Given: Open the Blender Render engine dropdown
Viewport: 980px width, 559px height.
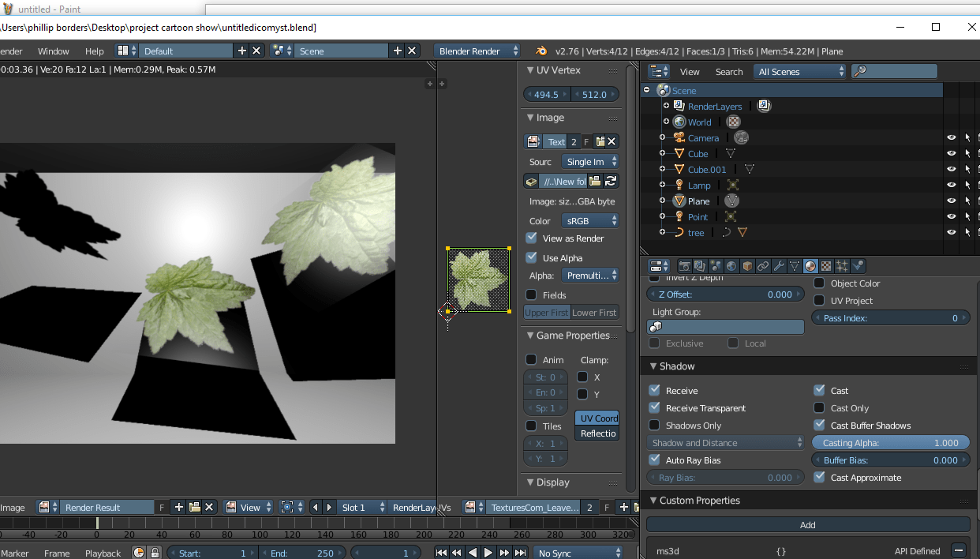Looking at the screenshot, I should pyautogui.click(x=477, y=51).
